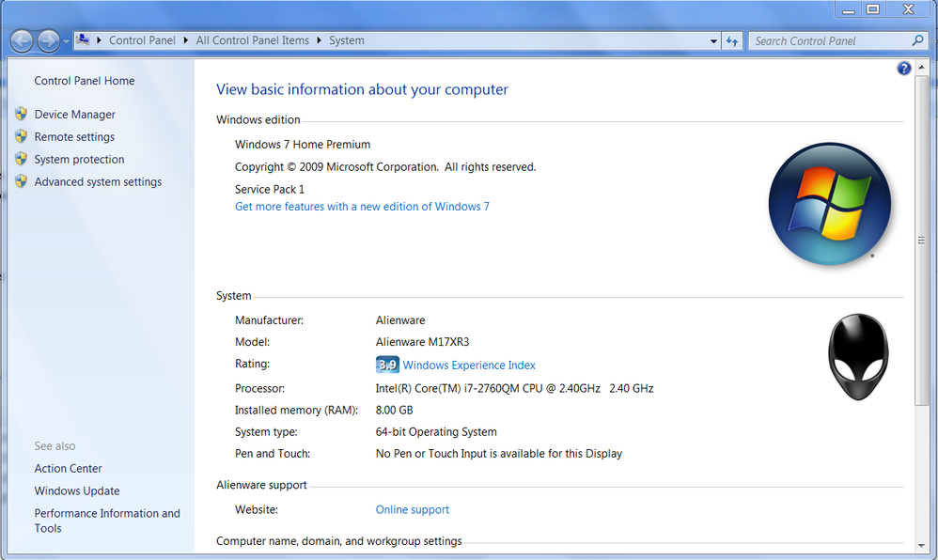Click the vertical scrollbar thumb

[x=921, y=241]
